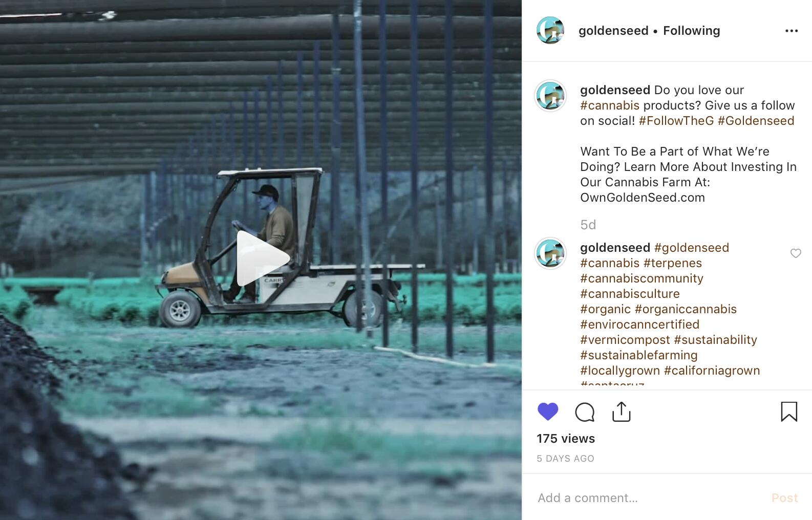Open the #Goldenseed hashtag in caption
This screenshot has height=520, width=812.
click(x=756, y=121)
